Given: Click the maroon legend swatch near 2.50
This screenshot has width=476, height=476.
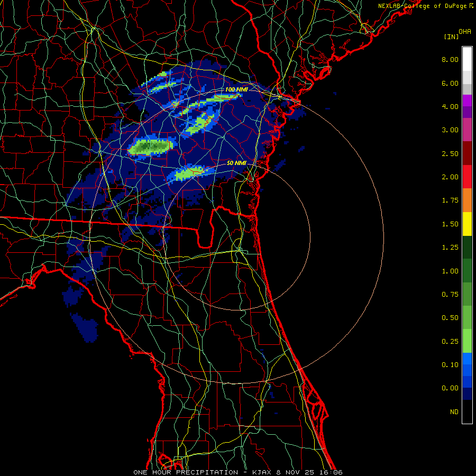Looking at the screenshot, I should pos(467,153).
